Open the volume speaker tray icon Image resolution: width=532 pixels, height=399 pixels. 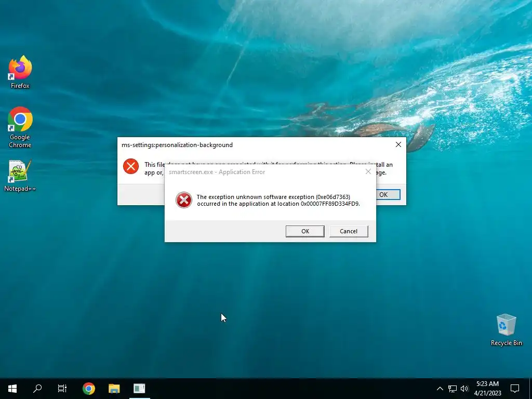[464, 389]
